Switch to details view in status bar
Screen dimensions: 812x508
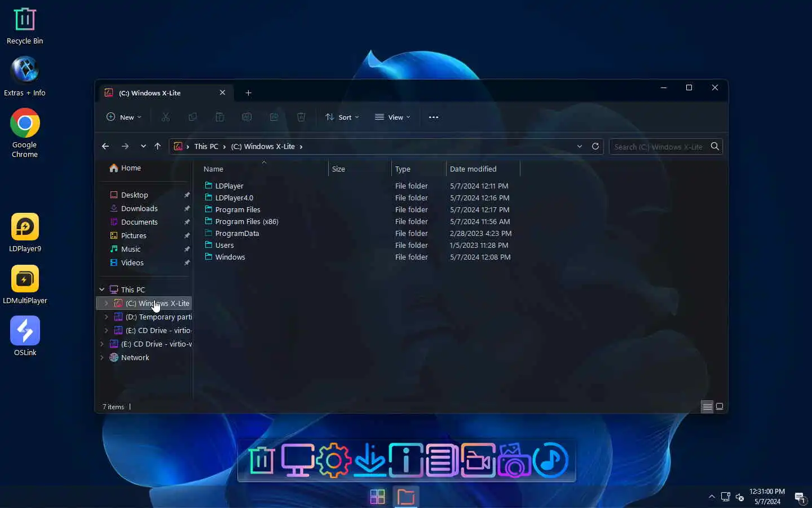[x=707, y=406]
